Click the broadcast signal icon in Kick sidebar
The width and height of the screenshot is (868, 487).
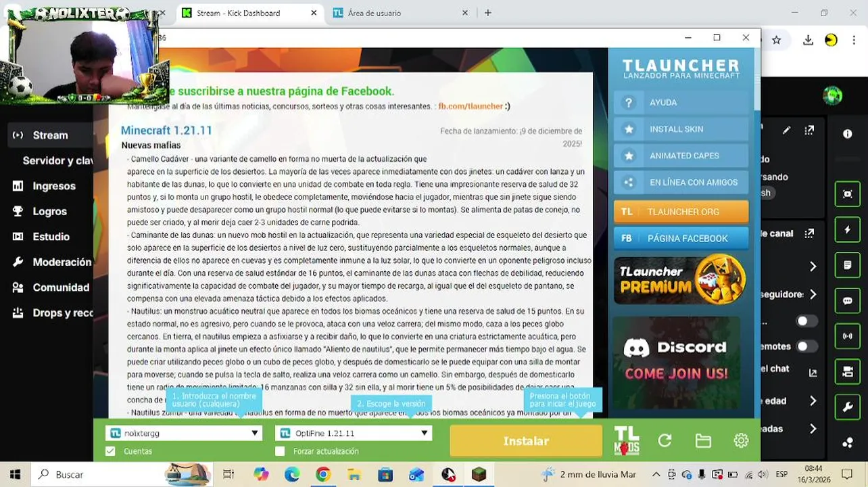pyautogui.click(x=848, y=335)
